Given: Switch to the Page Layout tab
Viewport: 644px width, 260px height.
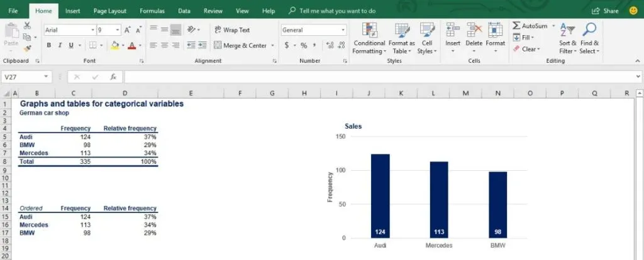Looking at the screenshot, I should [109, 11].
